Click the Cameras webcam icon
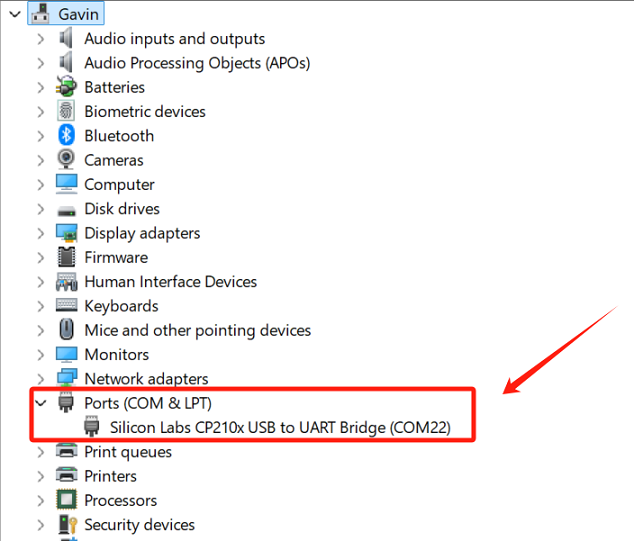 67,160
